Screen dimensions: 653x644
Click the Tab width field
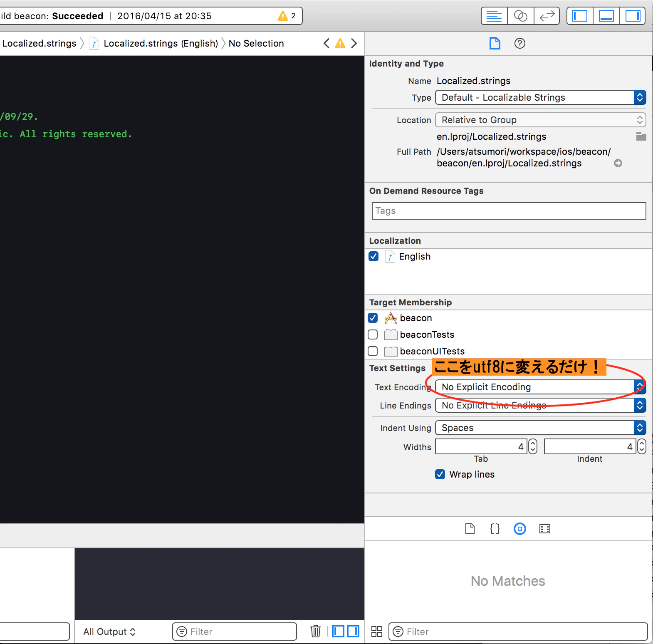click(x=481, y=447)
